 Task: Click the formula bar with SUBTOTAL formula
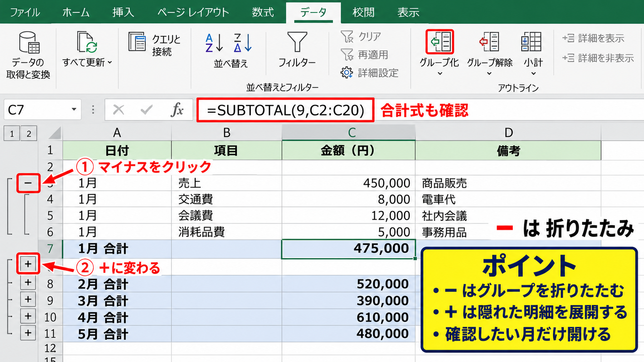[285, 110]
